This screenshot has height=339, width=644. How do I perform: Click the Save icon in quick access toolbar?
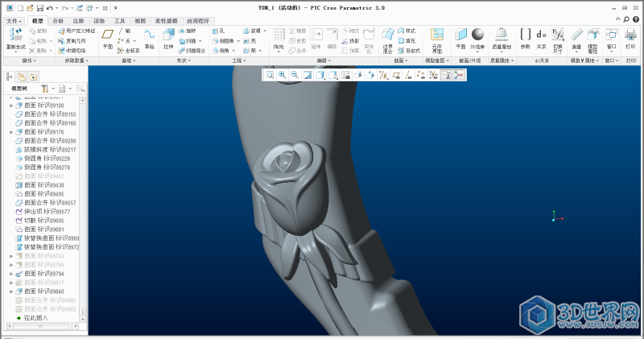39,8
